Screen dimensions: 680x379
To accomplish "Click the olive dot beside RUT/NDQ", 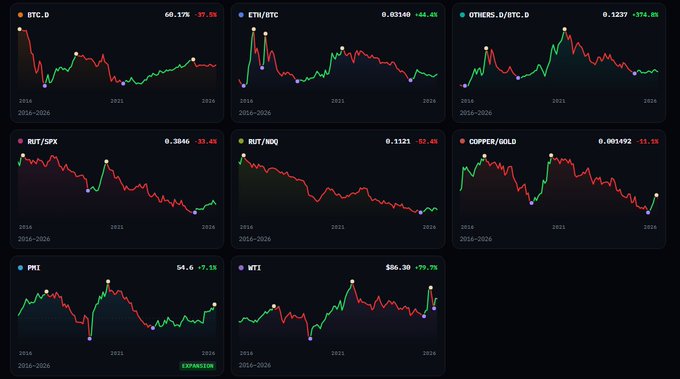I will (x=241, y=141).
